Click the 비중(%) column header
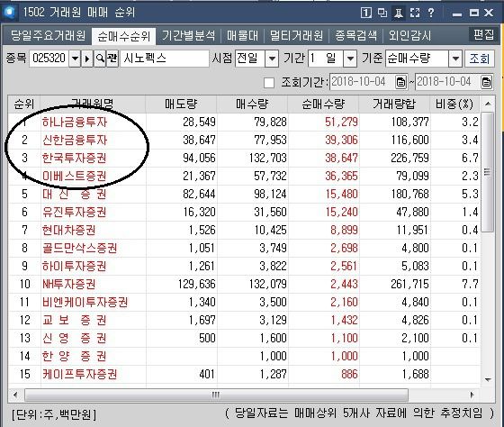Image resolution: width=504 pixels, height=427 pixels. pyautogui.click(x=454, y=104)
